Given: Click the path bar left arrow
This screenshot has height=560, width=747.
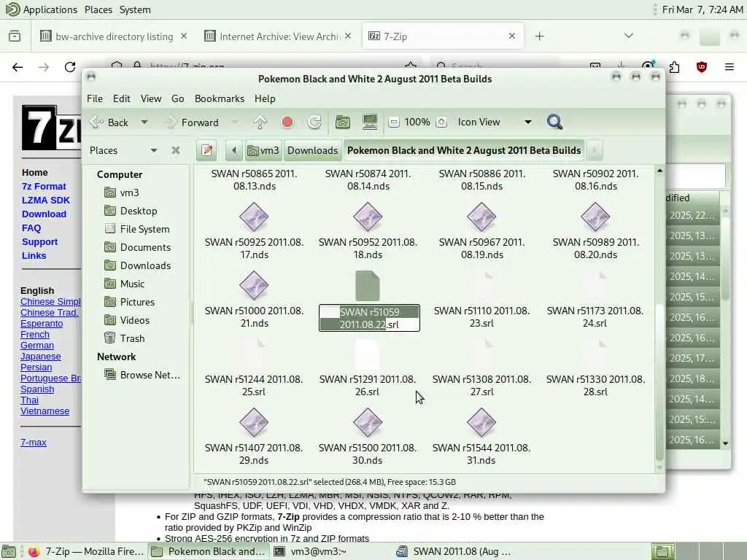Looking at the screenshot, I should coord(234,150).
